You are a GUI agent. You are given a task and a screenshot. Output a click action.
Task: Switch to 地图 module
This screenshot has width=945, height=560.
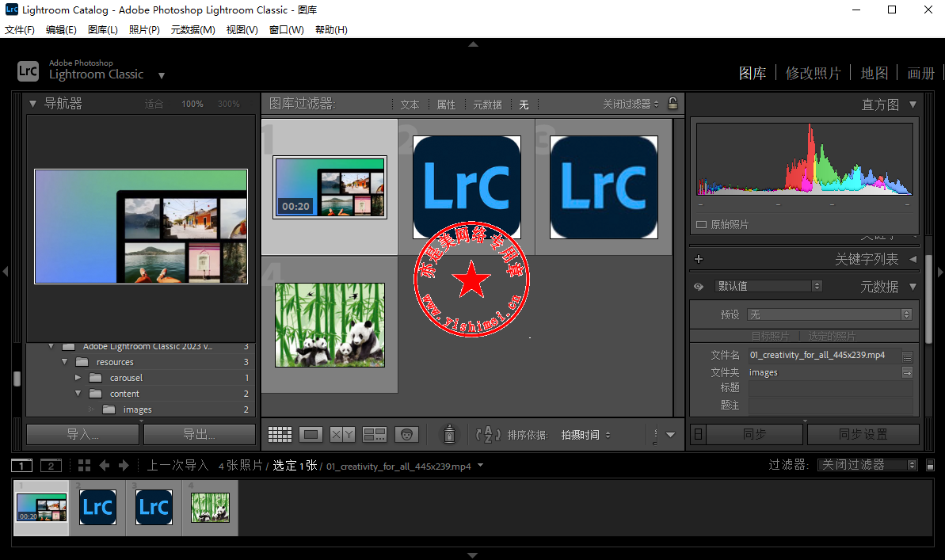[874, 73]
